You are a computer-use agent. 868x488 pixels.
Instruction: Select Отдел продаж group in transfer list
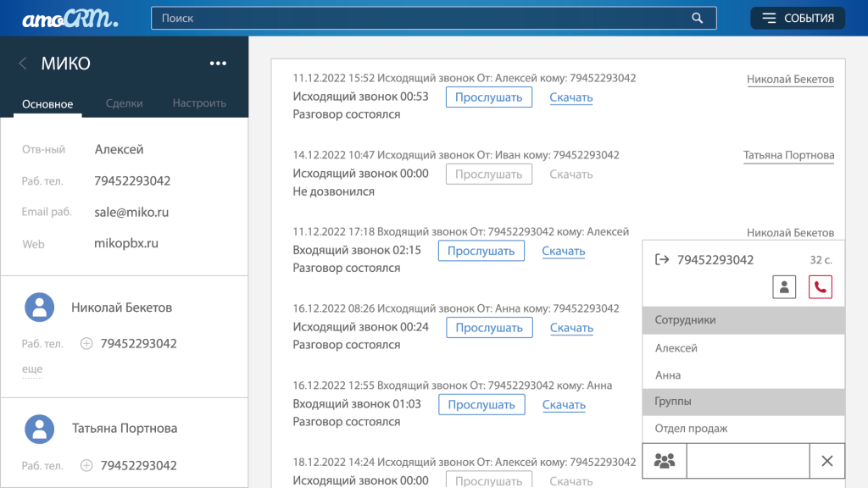[x=691, y=429]
